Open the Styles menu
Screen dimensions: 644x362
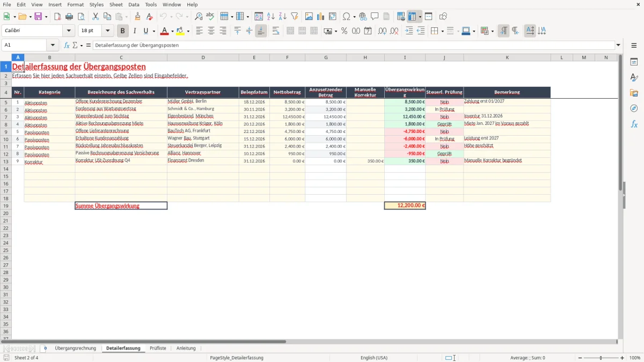point(97,4)
